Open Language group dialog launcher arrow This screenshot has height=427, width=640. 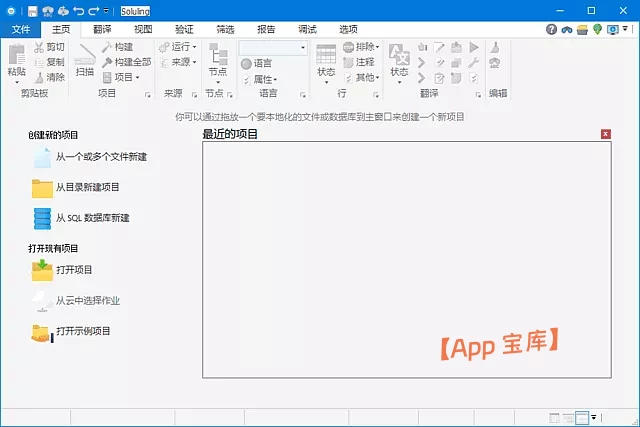pyautogui.click(x=302, y=95)
